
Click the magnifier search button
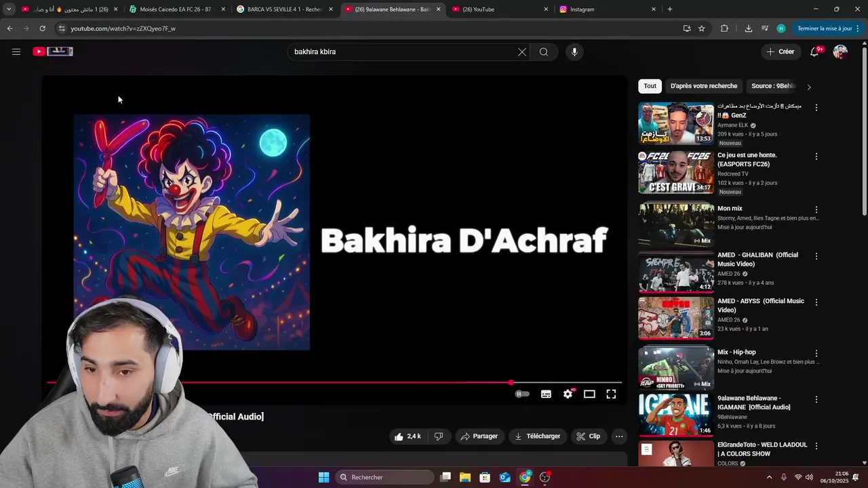[544, 52]
